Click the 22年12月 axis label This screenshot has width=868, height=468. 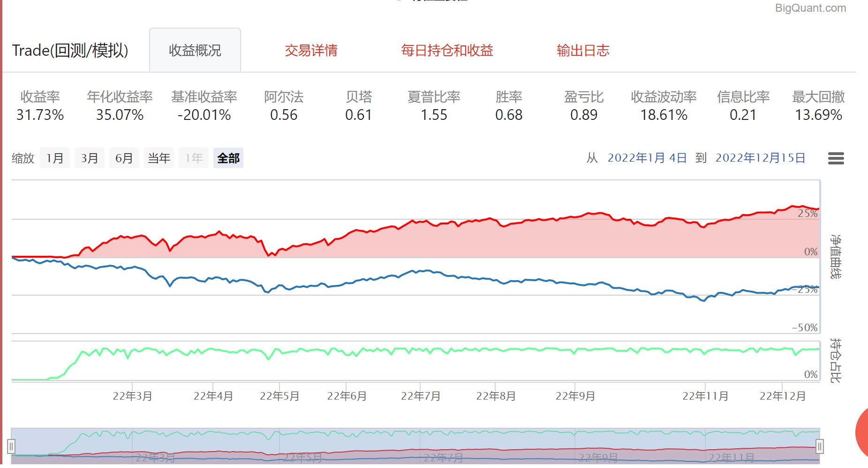[783, 396]
